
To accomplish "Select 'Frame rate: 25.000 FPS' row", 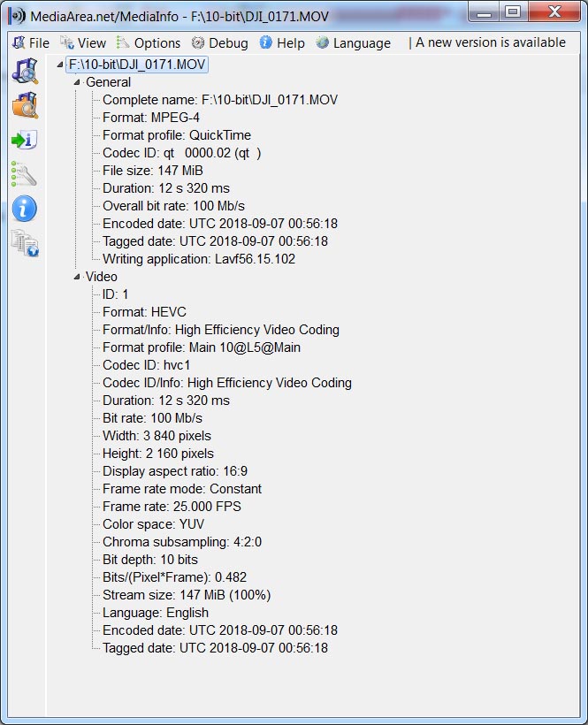I will pyautogui.click(x=172, y=507).
